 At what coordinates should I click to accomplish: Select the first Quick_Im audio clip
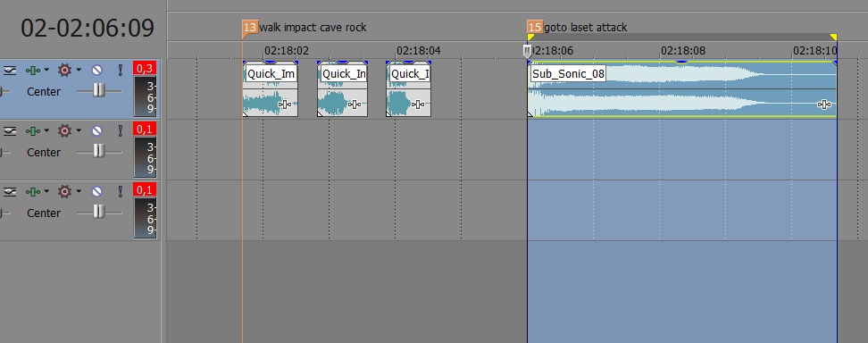point(271,88)
